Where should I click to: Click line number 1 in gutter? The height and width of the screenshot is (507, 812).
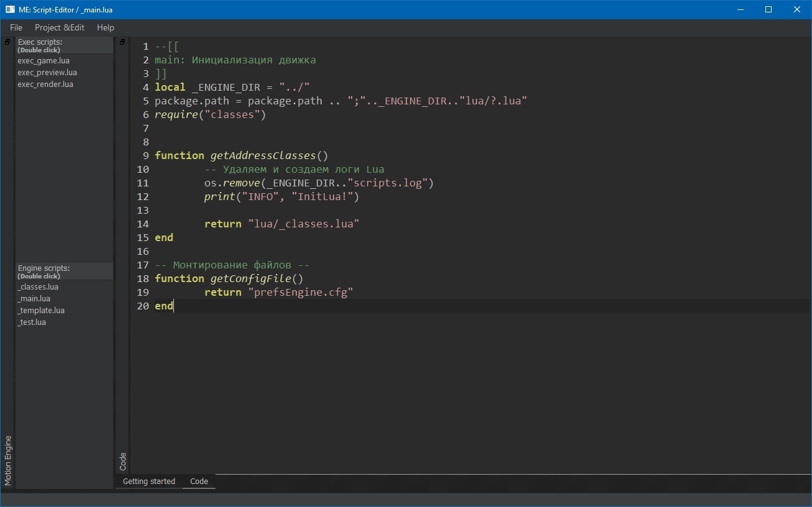pyautogui.click(x=146, y=47)
